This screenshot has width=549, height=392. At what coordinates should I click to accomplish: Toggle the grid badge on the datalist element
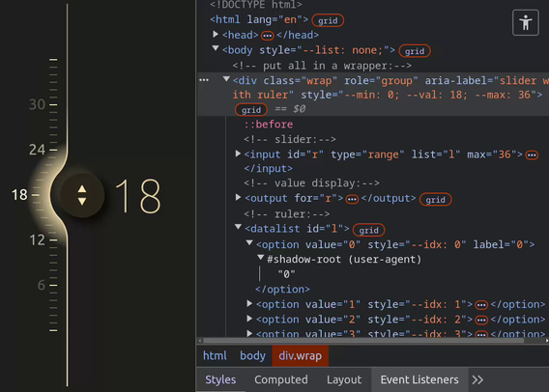368,230
